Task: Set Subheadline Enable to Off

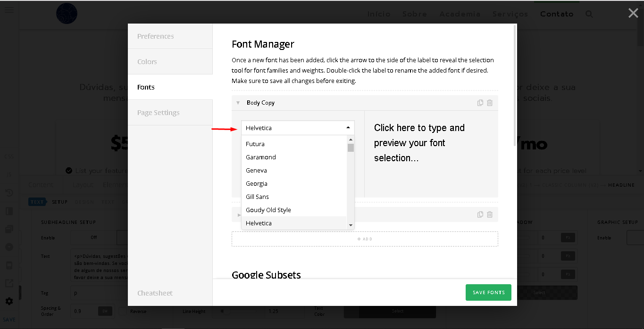Action: pyautogui.click(x=93, y=238)
